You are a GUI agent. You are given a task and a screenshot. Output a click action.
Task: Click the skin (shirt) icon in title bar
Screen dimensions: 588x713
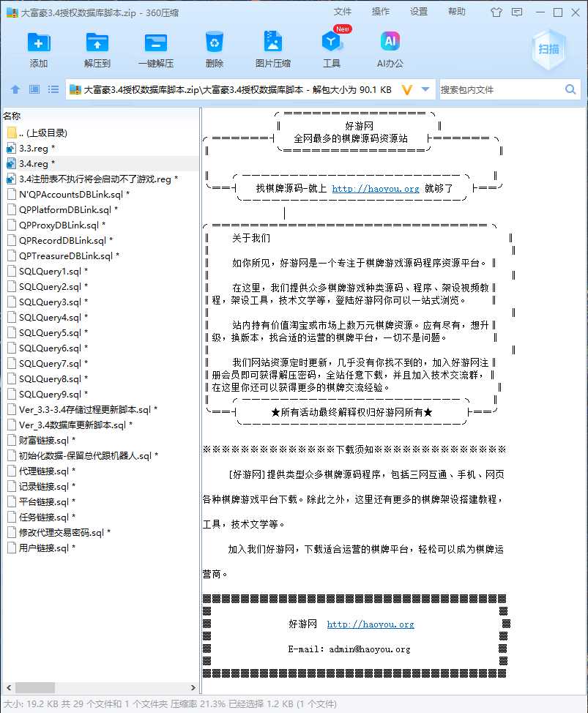coord(496,12)
